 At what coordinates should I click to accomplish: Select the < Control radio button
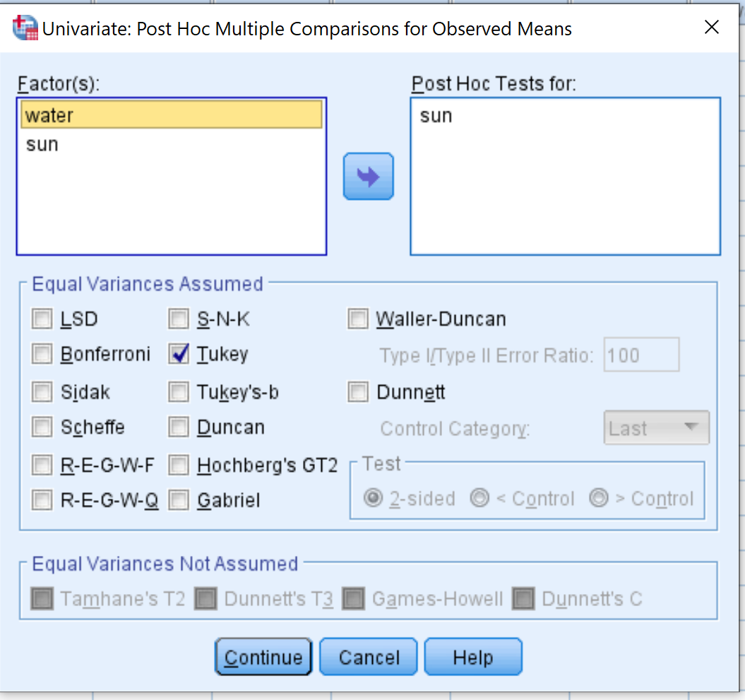(x=479, y=498)
